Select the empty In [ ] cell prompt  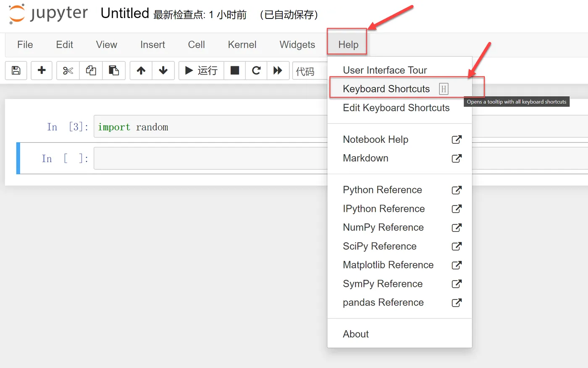(65, 159)
